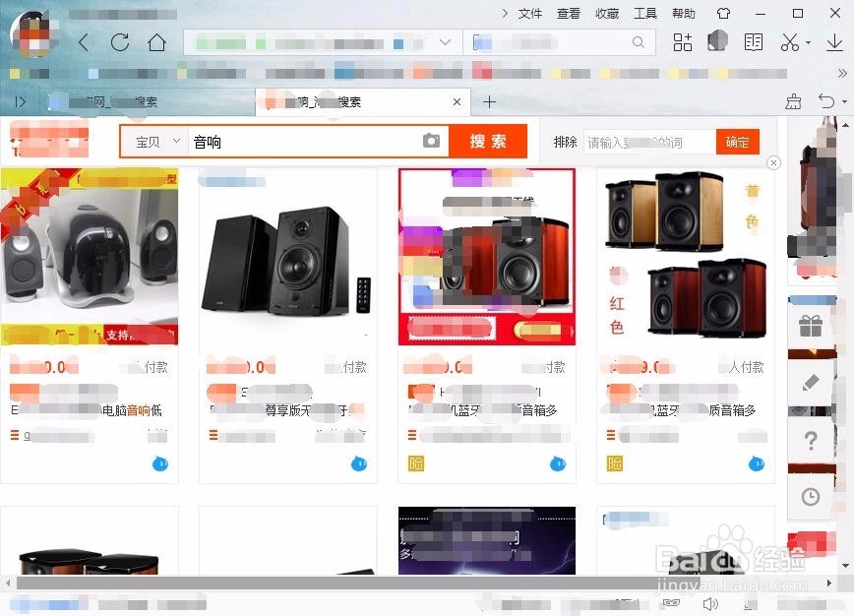Close the floating sidebar with the round X
The image size is (854, 616).
pos(773,162)
